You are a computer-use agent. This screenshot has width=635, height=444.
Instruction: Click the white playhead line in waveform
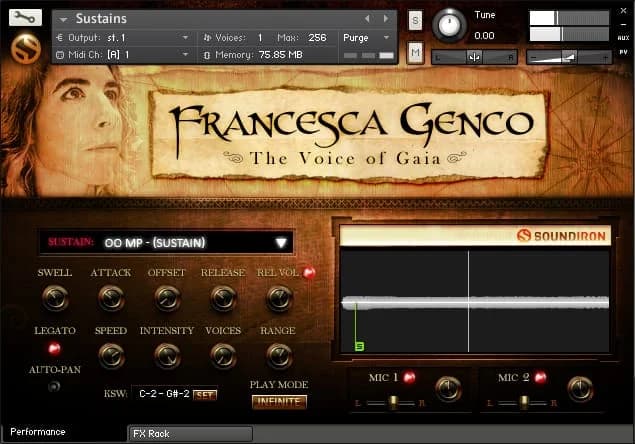(469, 301)
